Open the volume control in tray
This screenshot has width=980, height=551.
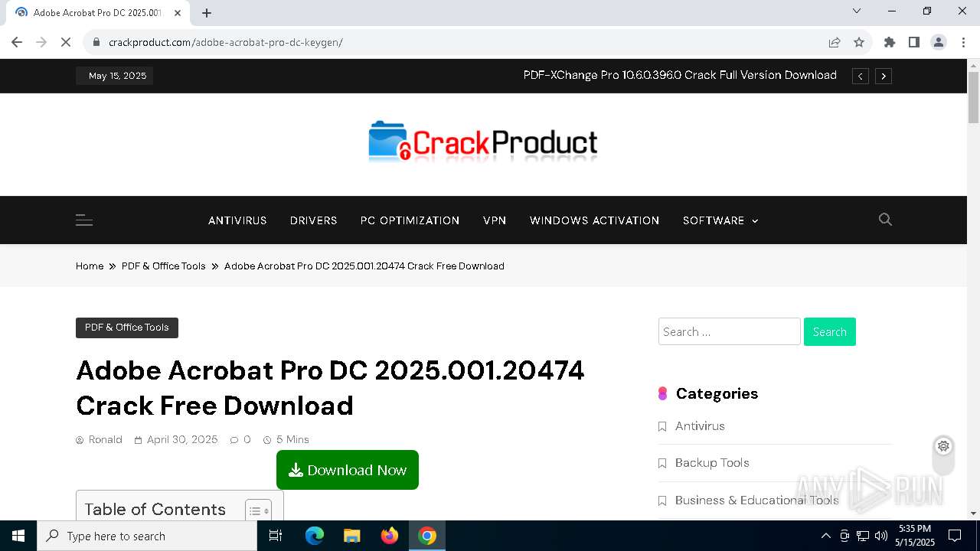tap(881, 536)
